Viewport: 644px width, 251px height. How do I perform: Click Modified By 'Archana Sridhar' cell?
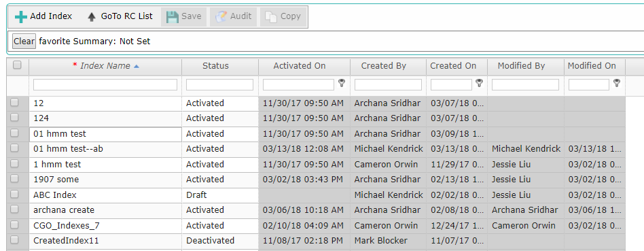tap(526, 210)
